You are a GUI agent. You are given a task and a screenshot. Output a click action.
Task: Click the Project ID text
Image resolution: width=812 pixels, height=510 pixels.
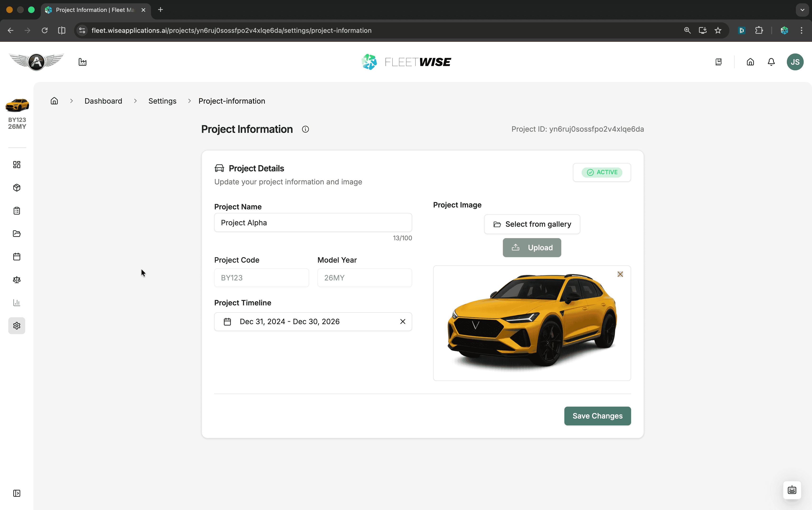pyautogui.click(x=577, y=129)
